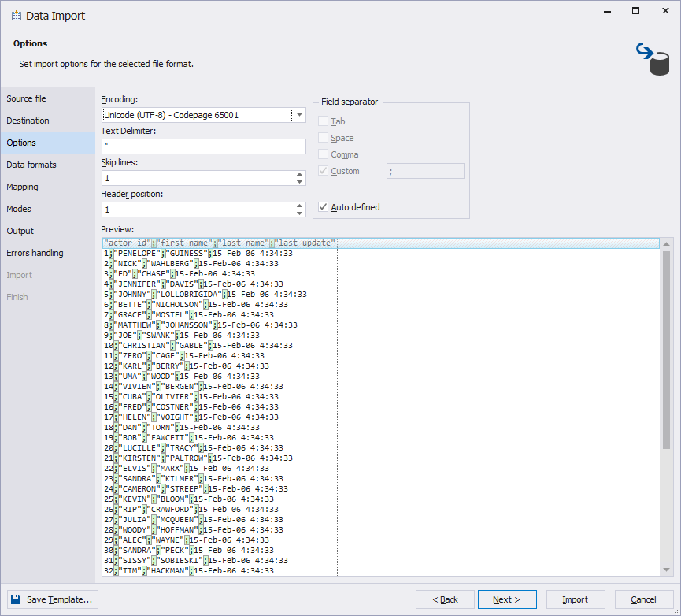
Task: Increase Header position with up arrow
Action: (x=299, y=206)
